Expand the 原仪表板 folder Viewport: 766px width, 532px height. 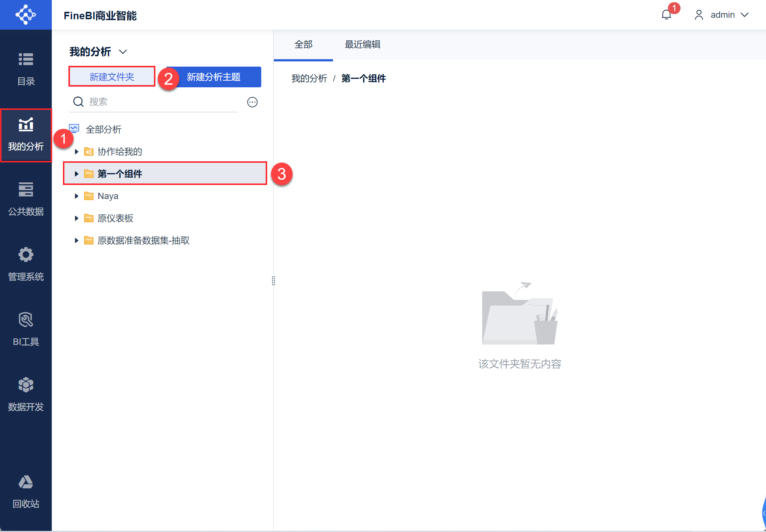click(77, 218)
